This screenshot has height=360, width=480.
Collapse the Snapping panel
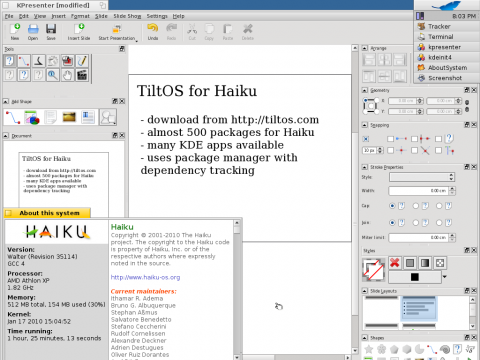pyautogui.click(x=365, y=125)
